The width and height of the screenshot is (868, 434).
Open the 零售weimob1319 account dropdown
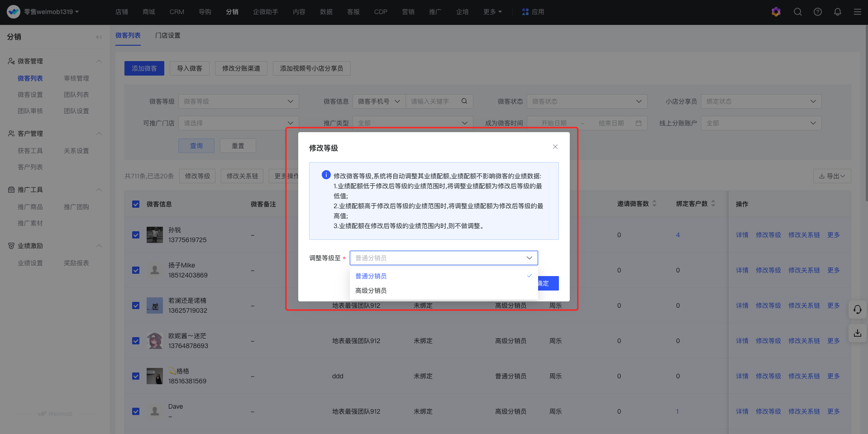pyautogui.click(x=51, y=12)
